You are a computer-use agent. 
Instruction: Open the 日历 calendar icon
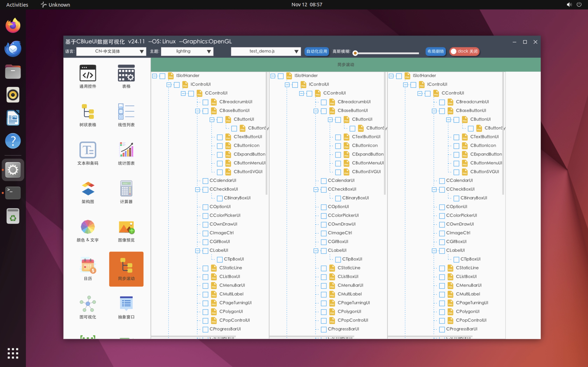click(x=88, y=265)
